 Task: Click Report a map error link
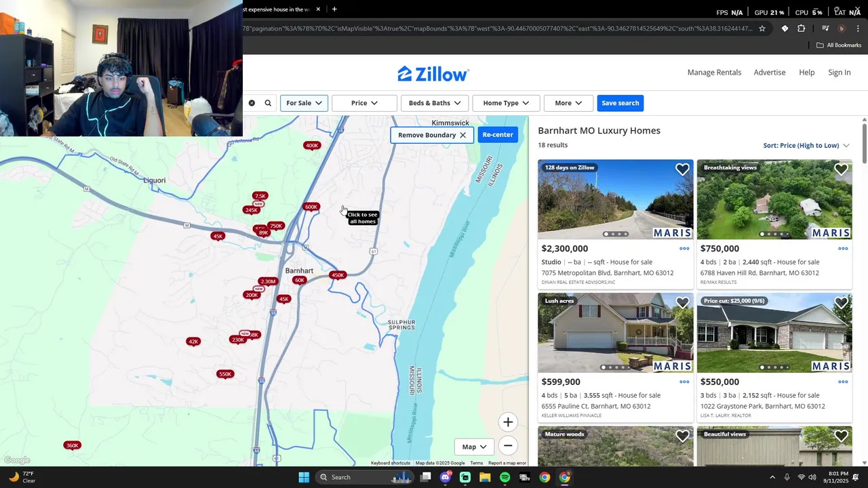(507, 463)
